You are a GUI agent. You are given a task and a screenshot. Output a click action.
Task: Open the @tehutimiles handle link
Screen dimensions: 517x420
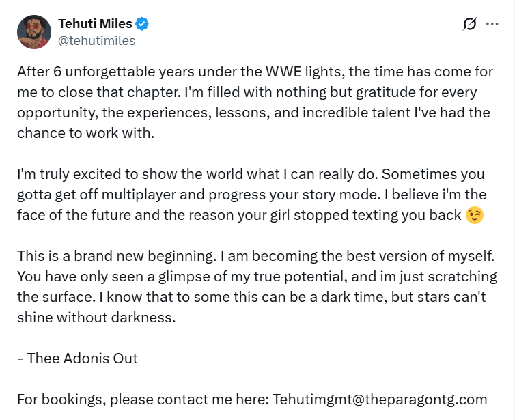[x=97, y=41]
